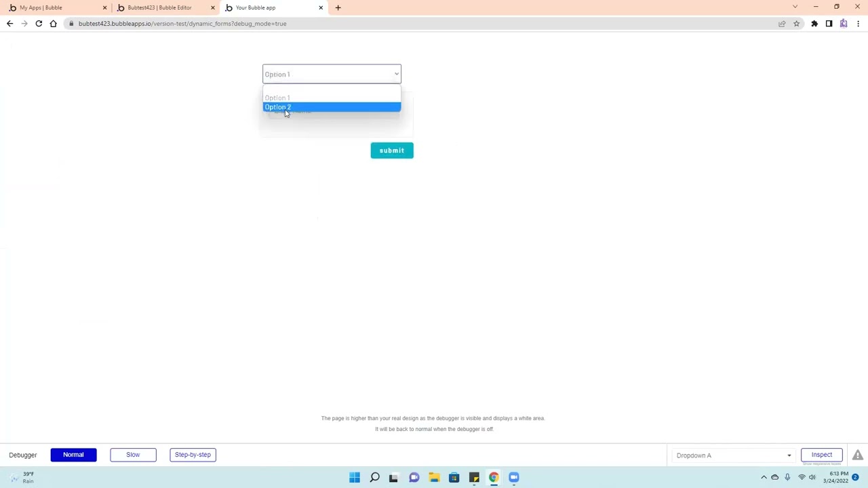This screenshot has height=488, width=868.
Task: Open Windows Start menu
Action: tap(355, 477)
